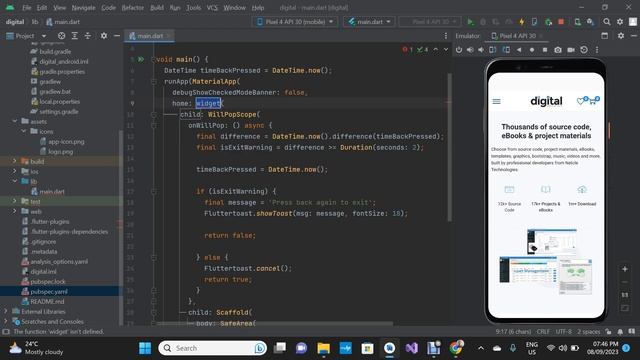Image resolution: width=640 pixels, height=360 pixels.
Task: Click CRLF line separator in status bar
Action: tap(543, 331)
